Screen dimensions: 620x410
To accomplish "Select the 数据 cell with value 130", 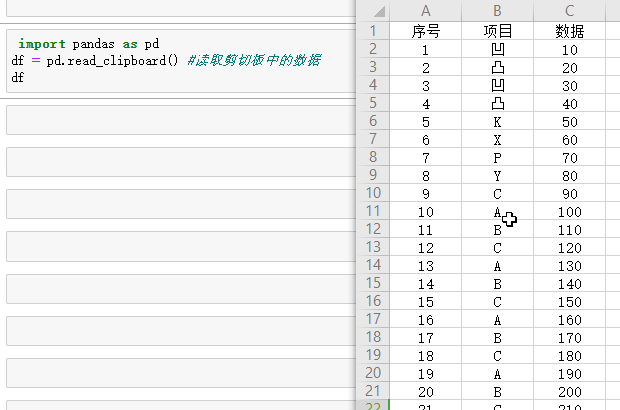I will 569,266.
